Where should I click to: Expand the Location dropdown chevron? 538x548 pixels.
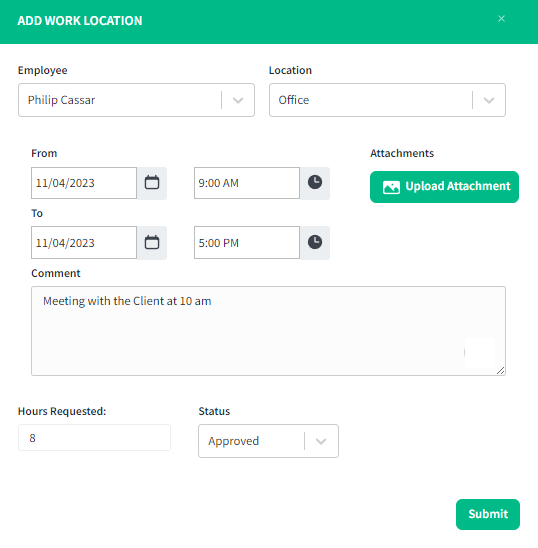(489, 100)
